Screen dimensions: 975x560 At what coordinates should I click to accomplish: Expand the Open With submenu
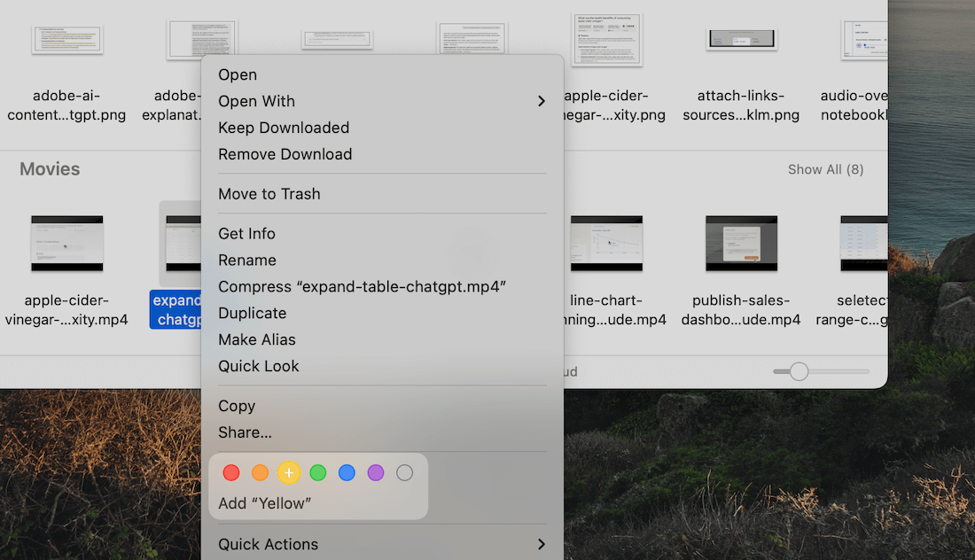[x=381, y=101]
